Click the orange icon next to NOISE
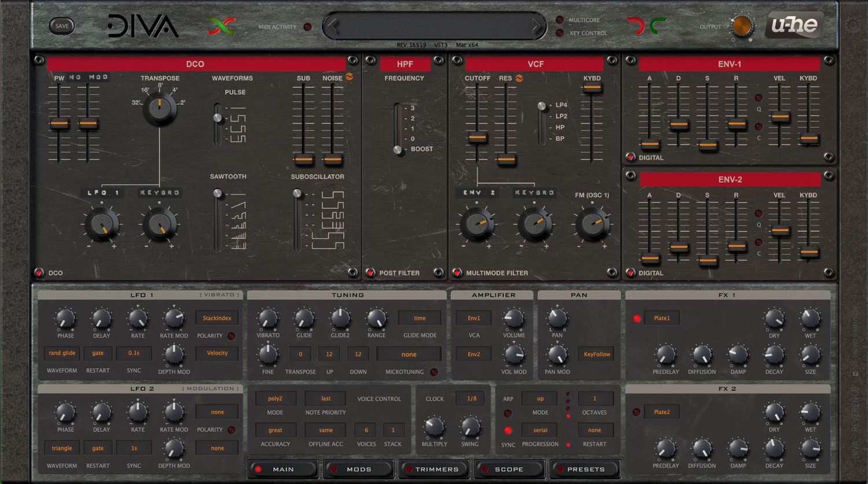The width and height of the screenshot is (868, 484). [x=350, y=77]
